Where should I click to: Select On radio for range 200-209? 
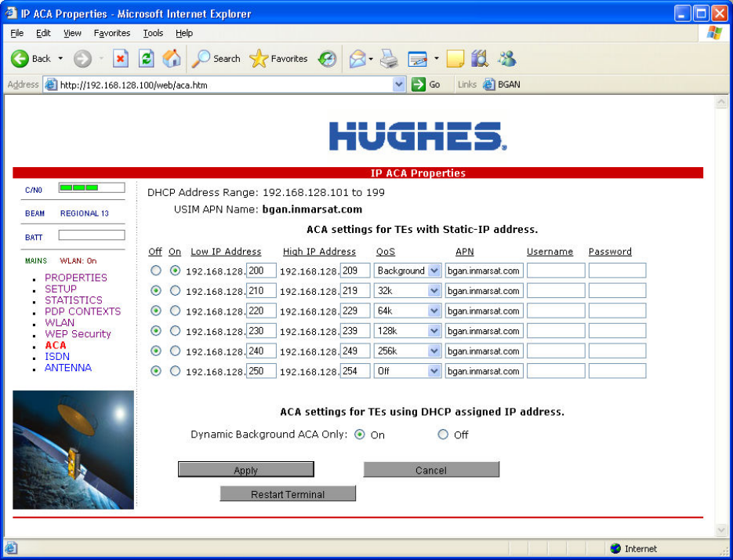[175, 271]
